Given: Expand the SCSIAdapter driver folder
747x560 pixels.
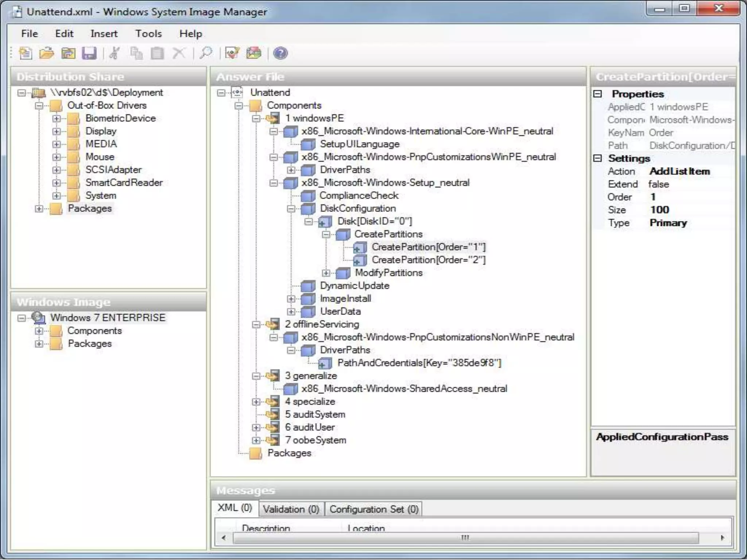Looking at the screenshot, I should (x=57, y=170).
